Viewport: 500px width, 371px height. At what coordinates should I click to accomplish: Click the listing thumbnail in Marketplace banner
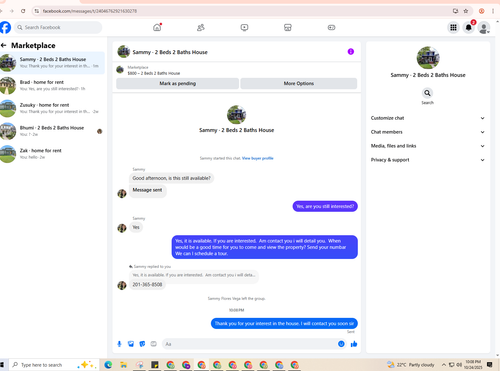pos(120,70)
